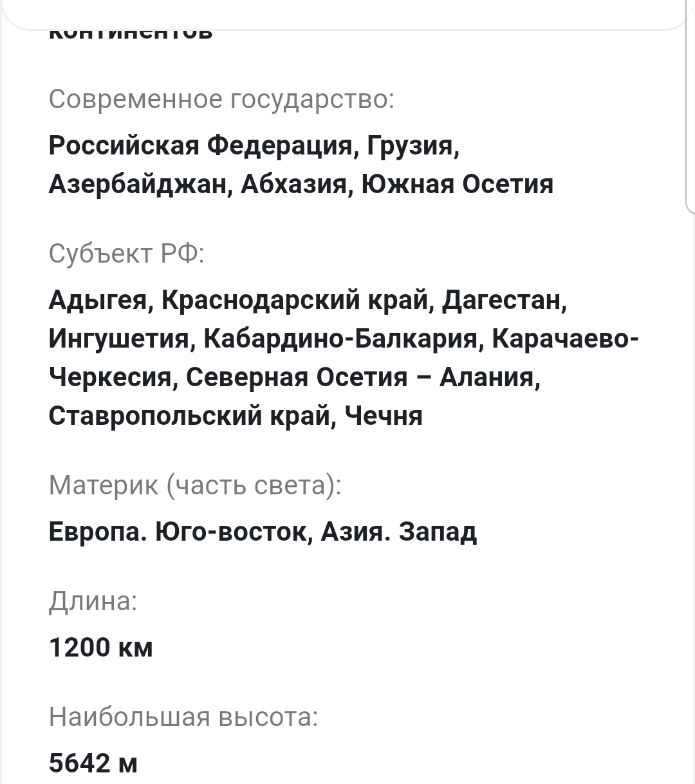Click Северная Осетия – Алания

[x=362, y=377]
